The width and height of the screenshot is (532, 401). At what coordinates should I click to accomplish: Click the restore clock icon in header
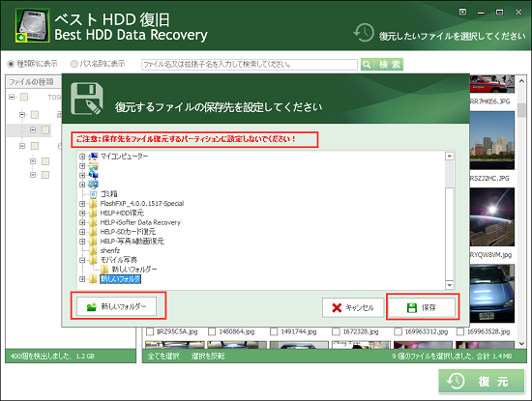(x=364, y=33)
